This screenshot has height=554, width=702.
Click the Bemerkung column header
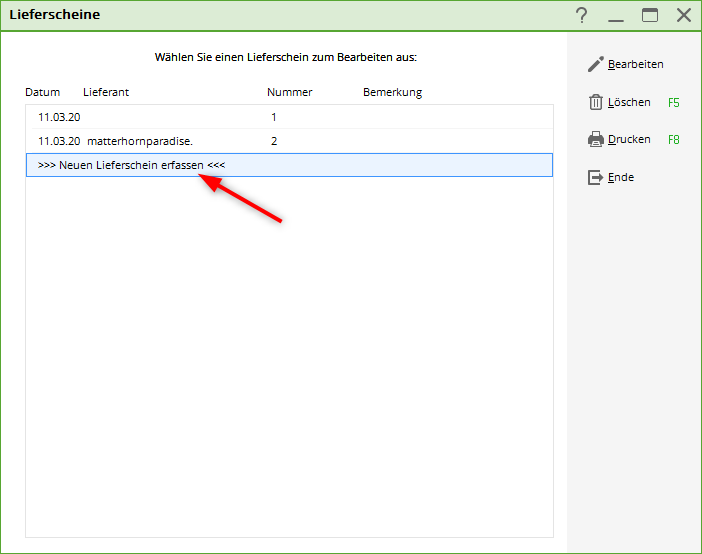tap(392, 92)
